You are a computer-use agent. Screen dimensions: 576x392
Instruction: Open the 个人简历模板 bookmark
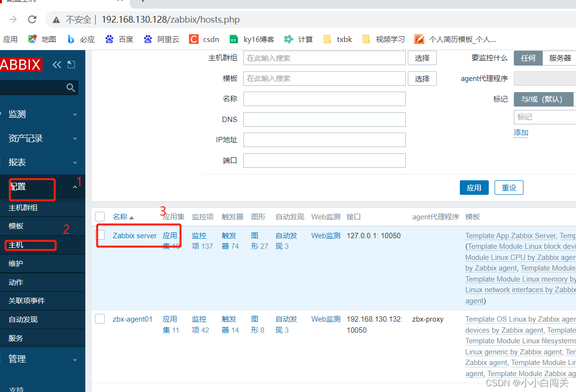tap(455, 40)
